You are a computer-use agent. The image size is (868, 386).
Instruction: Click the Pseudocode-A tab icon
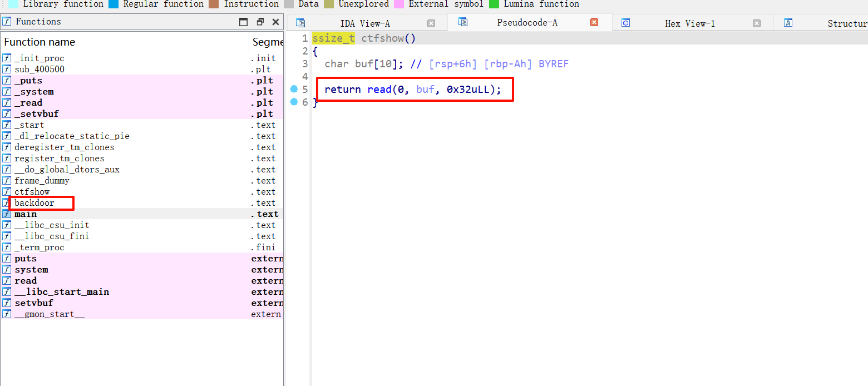[462, 22]
